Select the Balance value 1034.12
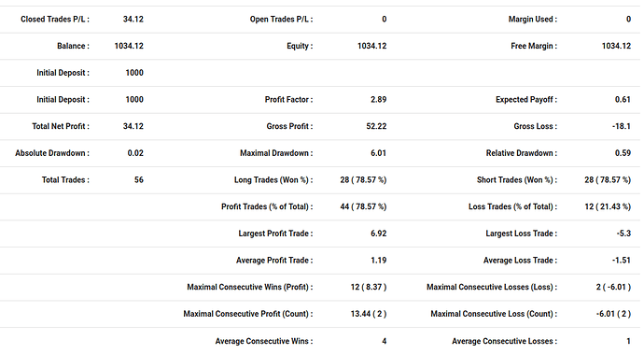Viewport: 644px width, 354px height. coord(129,46)
